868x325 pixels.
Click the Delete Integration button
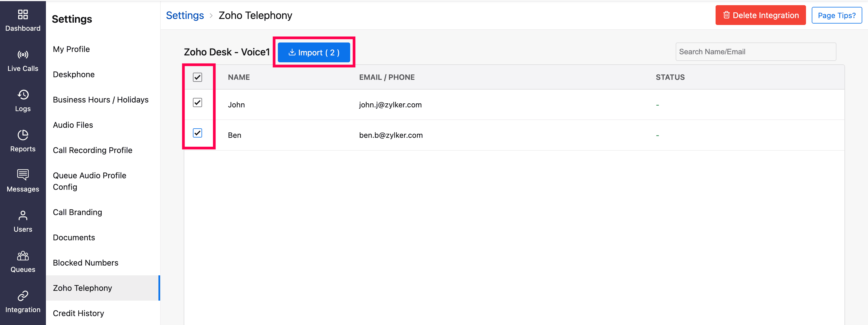(760, 15)
